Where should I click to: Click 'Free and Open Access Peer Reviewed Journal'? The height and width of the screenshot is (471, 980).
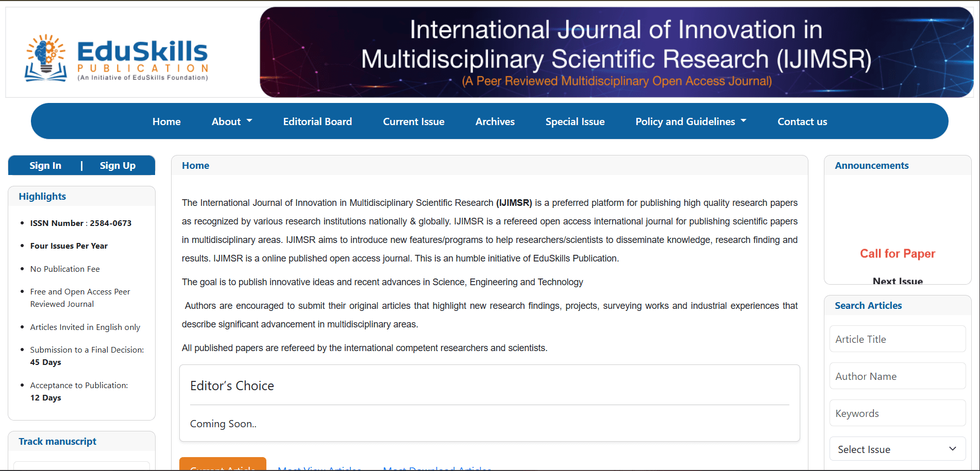point(80,298)
